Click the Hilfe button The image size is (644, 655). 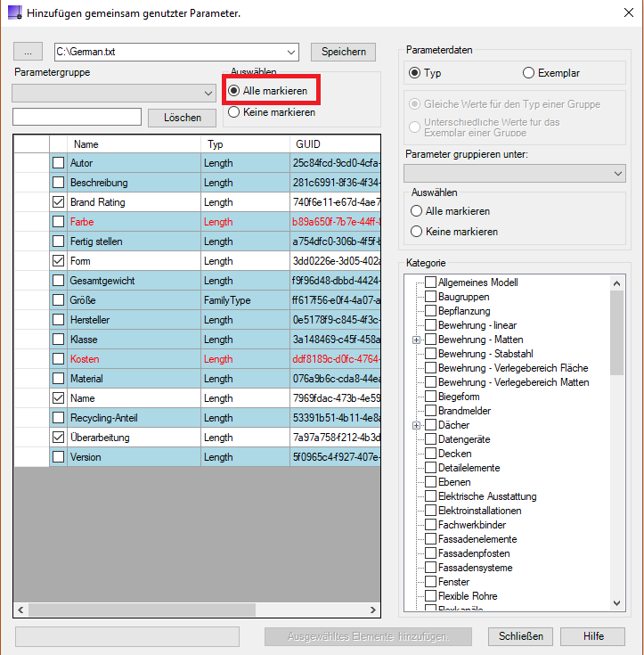pyautogui.click(x=593, y=636)
